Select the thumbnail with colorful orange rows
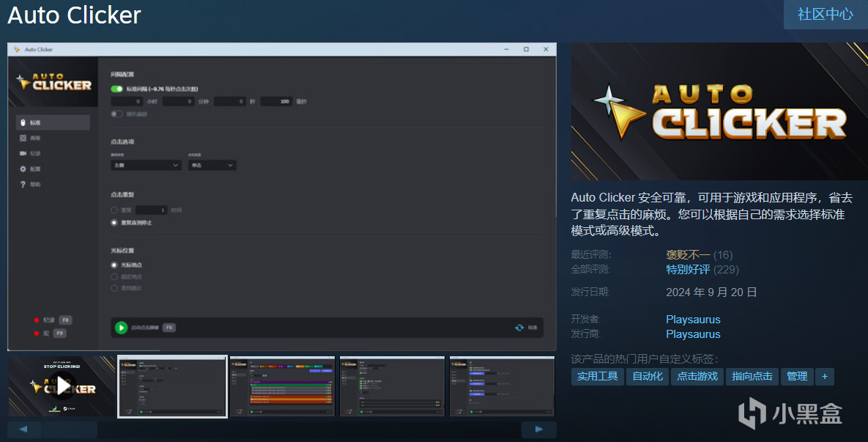This screenshot has width=868, height=442. pos(282,386)
